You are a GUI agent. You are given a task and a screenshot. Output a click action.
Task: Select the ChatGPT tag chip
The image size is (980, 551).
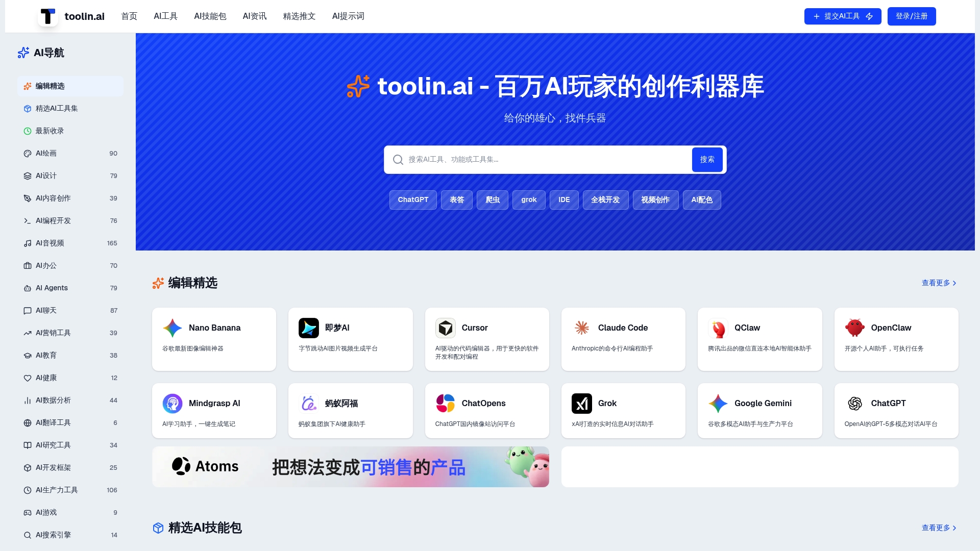click(x=413, y=200)
